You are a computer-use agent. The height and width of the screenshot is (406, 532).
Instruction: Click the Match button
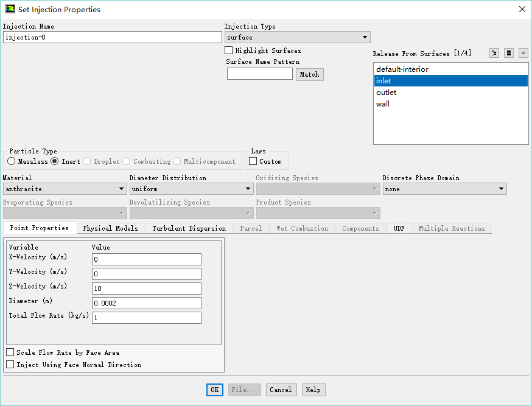click(309, 74)
